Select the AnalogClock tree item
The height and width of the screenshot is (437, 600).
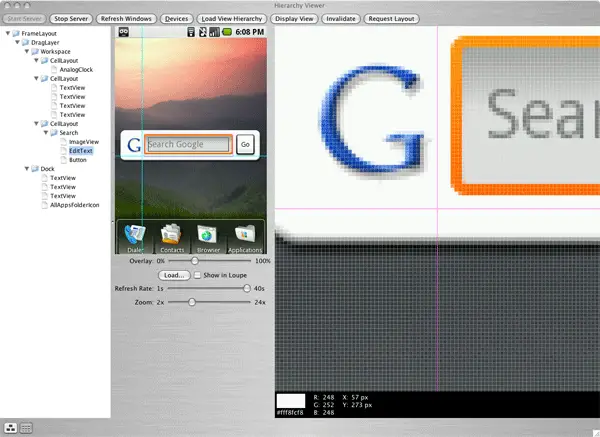[x=76, y=69]
